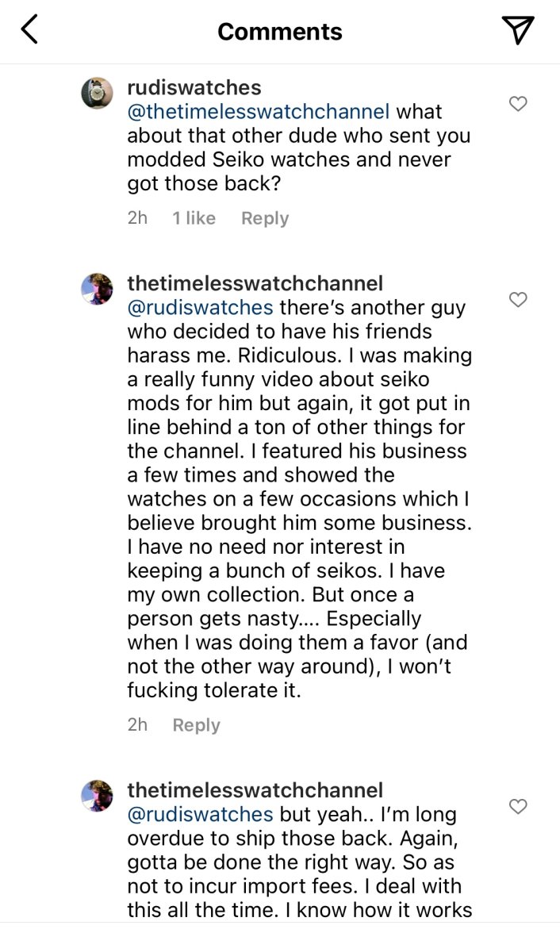This screenshot has height=933, width=560.
Task: Tap the back arrow icon
Action: click(29, 30)
